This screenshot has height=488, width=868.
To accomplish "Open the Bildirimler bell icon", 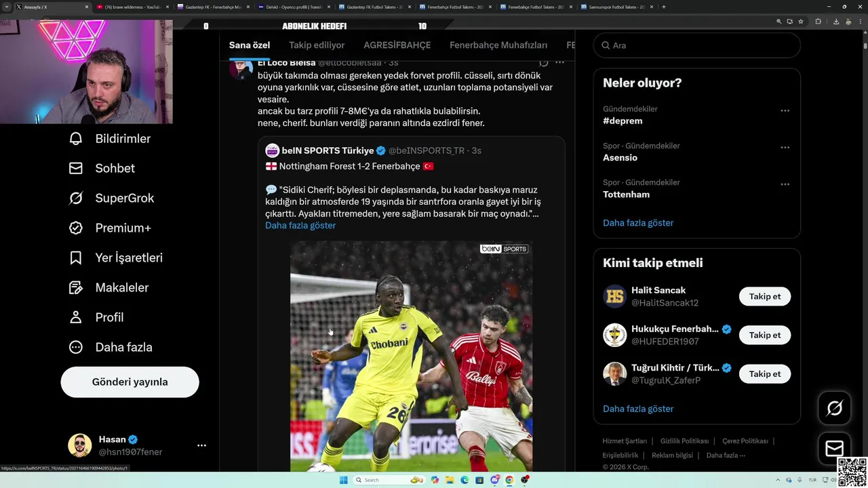I will click(x=76, y=138).
